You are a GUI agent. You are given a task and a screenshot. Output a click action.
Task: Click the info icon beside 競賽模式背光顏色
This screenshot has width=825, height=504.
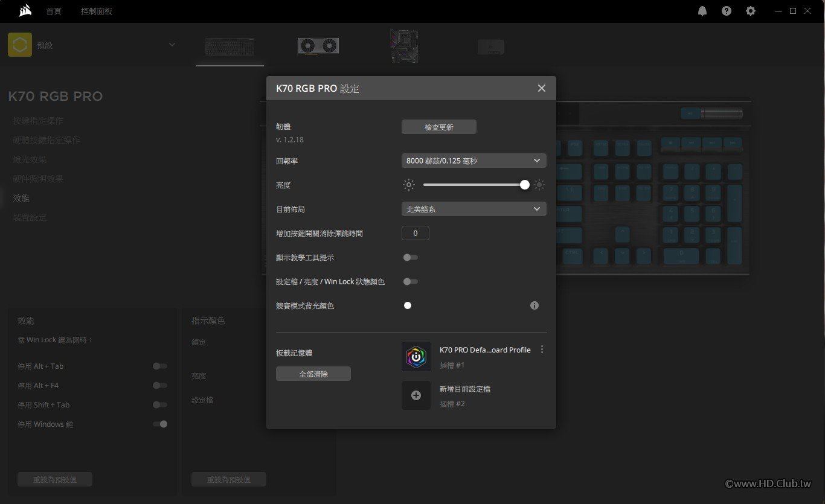[534, 305]
